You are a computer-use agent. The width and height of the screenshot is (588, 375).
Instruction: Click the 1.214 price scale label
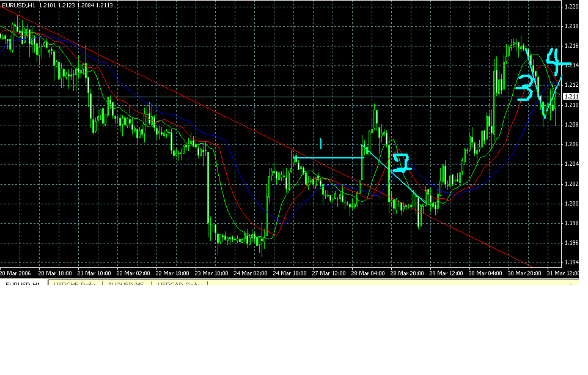(x=571, y=65)
